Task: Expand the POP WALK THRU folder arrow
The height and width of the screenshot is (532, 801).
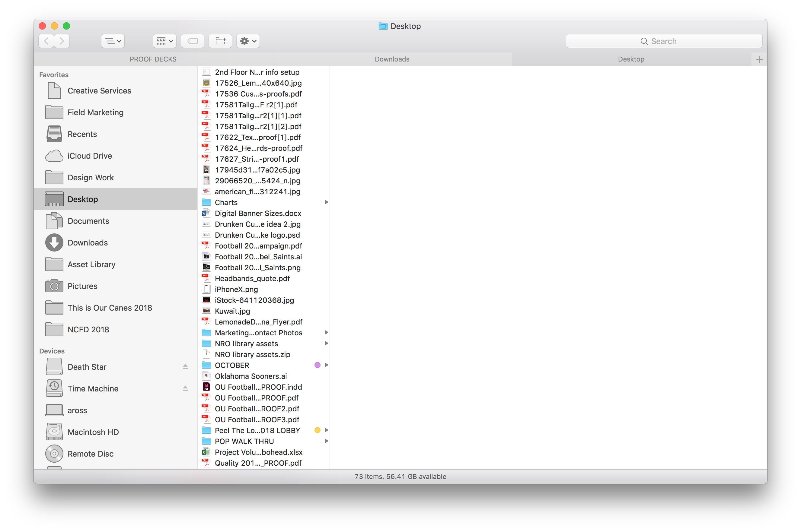Action: [326, 441]
